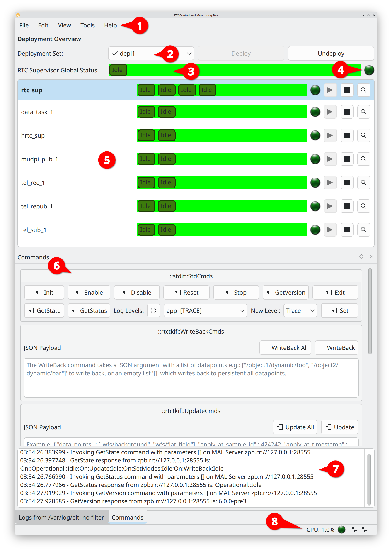This screenshot has height=552, width=392.
Task: Click the CPU status LED in status bar
Action: 341,530
